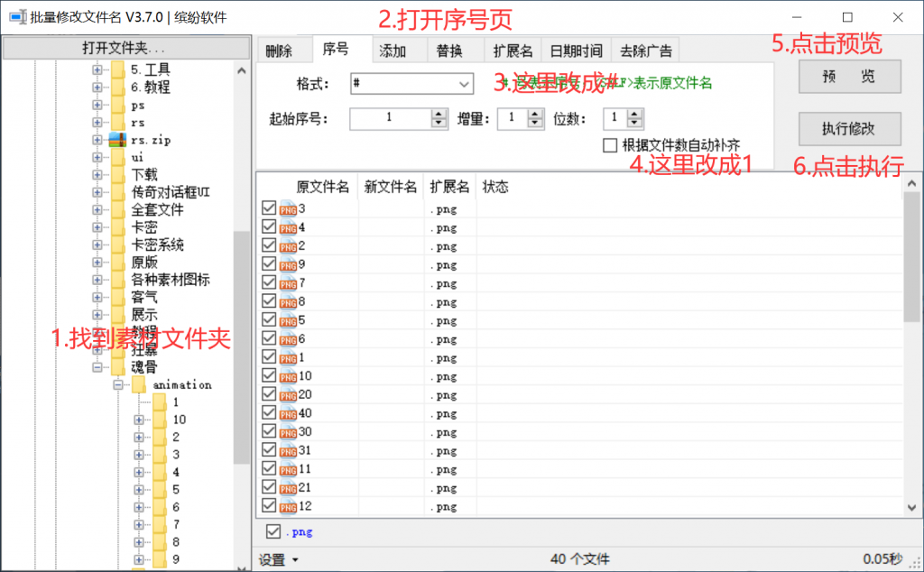
Task: Click the folder tree scrollbar thumb
Action: 241,347
